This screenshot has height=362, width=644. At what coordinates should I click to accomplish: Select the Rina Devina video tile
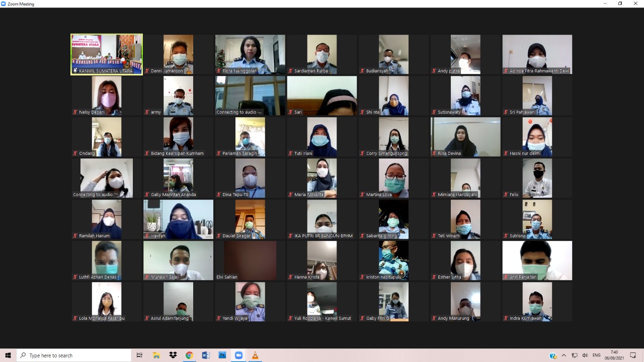coord(465,137)
